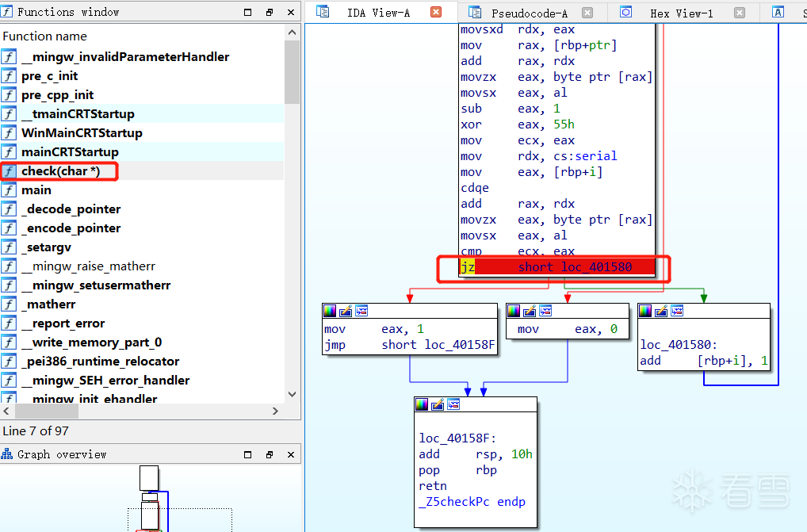
Task: Click the IDA View-A tab icon
Action: coord(323,11)
